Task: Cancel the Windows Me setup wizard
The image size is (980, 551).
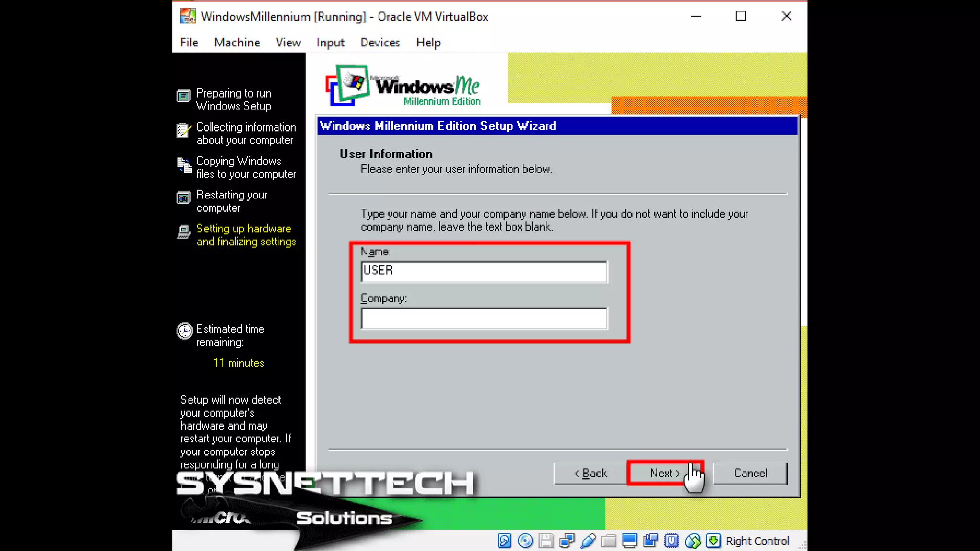Action: coord(750,474)
